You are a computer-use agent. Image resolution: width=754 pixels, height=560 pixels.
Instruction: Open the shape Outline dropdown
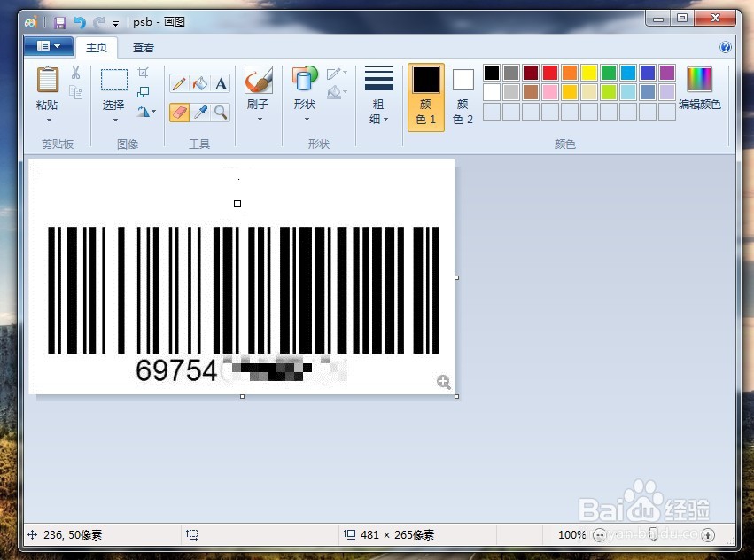[x=337, y=74]
